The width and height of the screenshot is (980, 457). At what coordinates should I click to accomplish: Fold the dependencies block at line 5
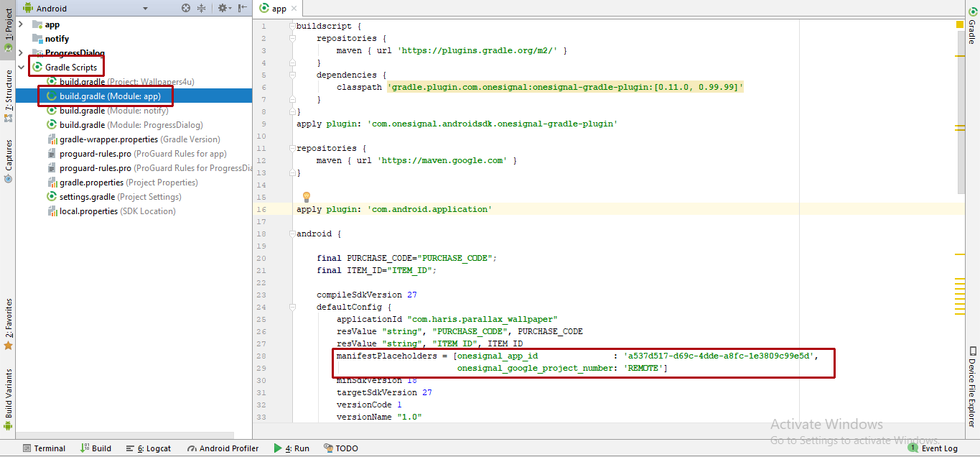coord(292,75)
